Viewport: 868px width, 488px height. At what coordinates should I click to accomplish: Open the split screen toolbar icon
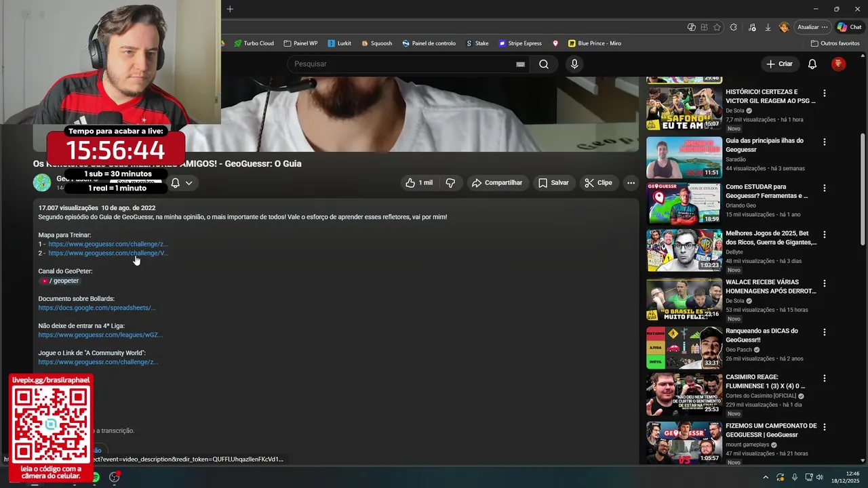pos(705,27)
